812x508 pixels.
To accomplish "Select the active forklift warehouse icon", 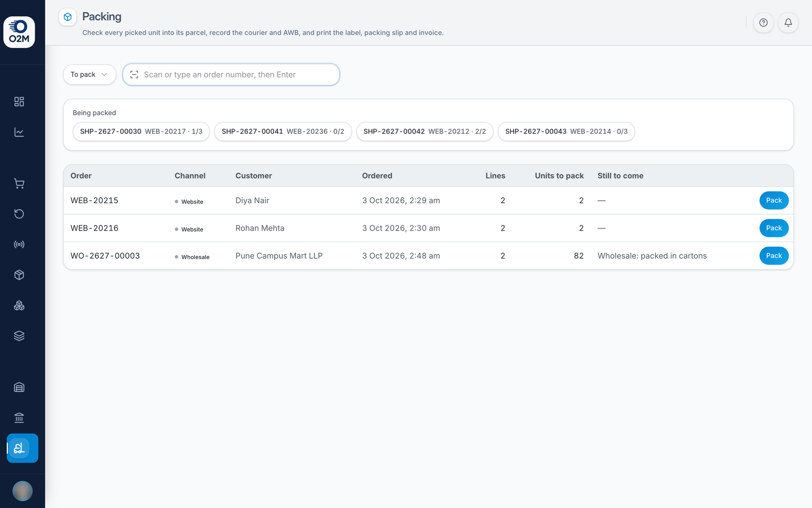I will tap(22, 448).
